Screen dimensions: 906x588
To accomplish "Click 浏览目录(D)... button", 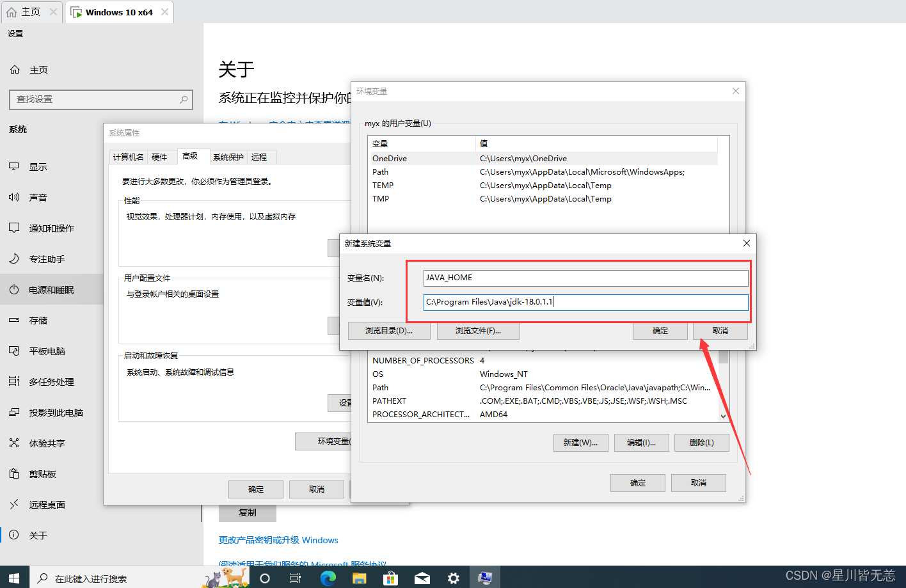I will [x=389, y=331].
